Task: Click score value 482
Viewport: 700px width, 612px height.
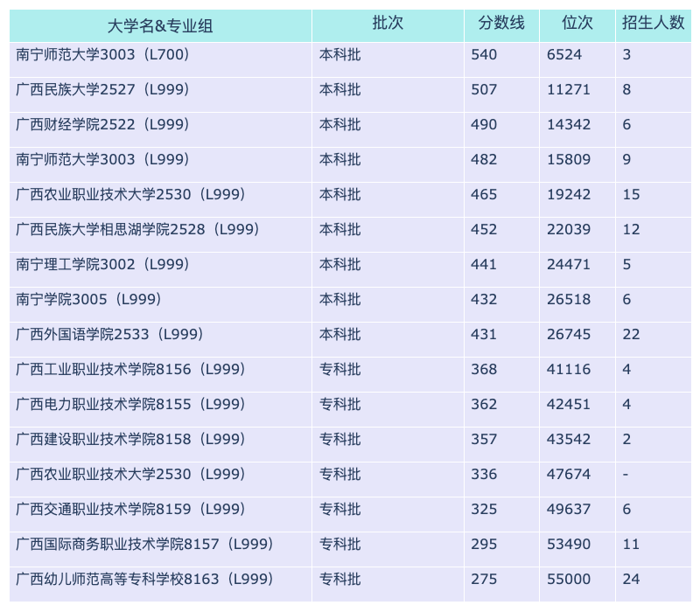Action: pos(484,159)
